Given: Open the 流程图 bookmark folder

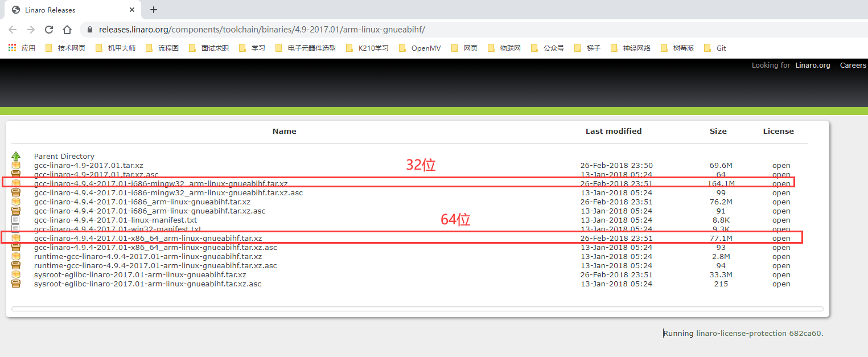Looking at the screenshot, I should (x=162, y=48).
